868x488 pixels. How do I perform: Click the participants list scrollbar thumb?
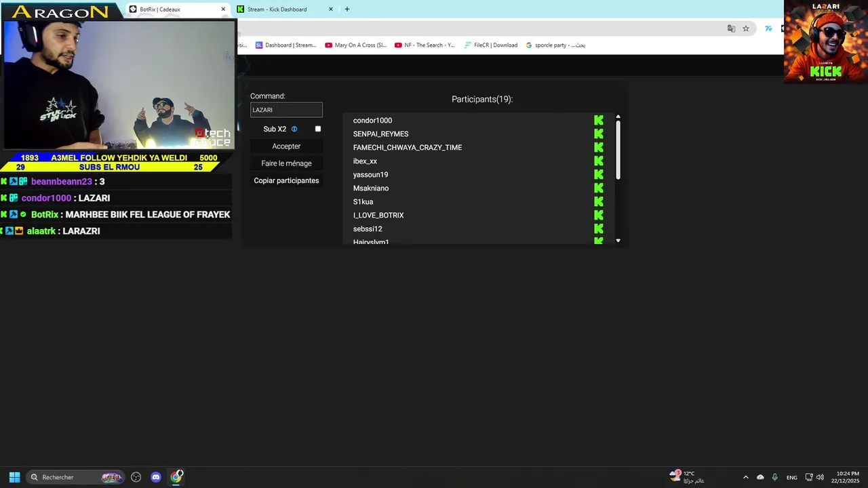pos(618,150)
